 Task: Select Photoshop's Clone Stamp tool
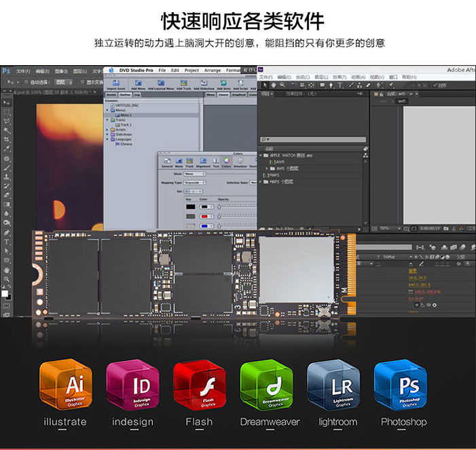tap(6, 176)
